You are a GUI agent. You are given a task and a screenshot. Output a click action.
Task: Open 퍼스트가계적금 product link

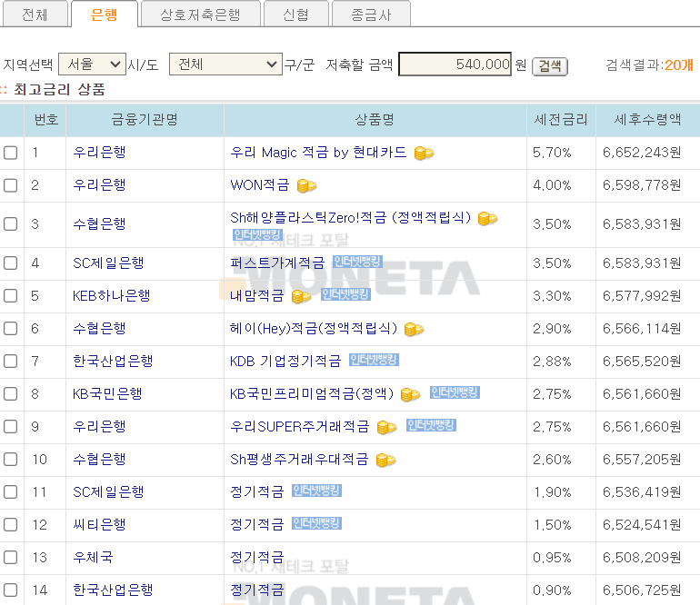(277, 263)
